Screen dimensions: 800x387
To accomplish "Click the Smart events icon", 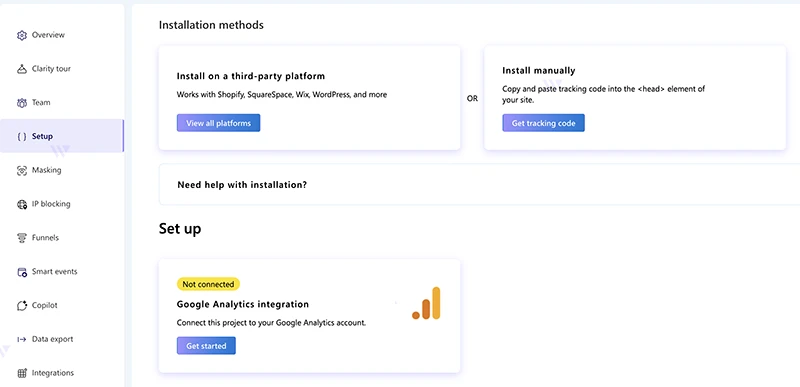I will [21, 272].
